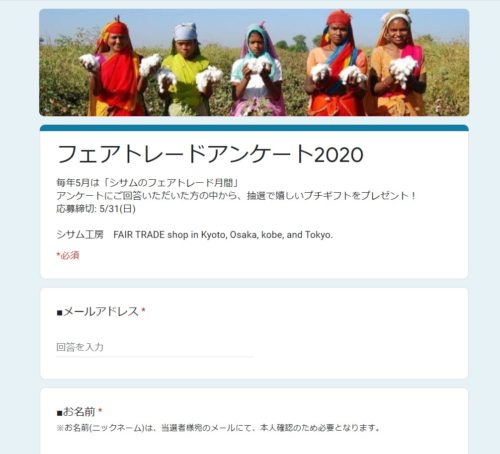Click the nickname note under お名前
Screen dimensions: 500x454
tap(218, 428)
